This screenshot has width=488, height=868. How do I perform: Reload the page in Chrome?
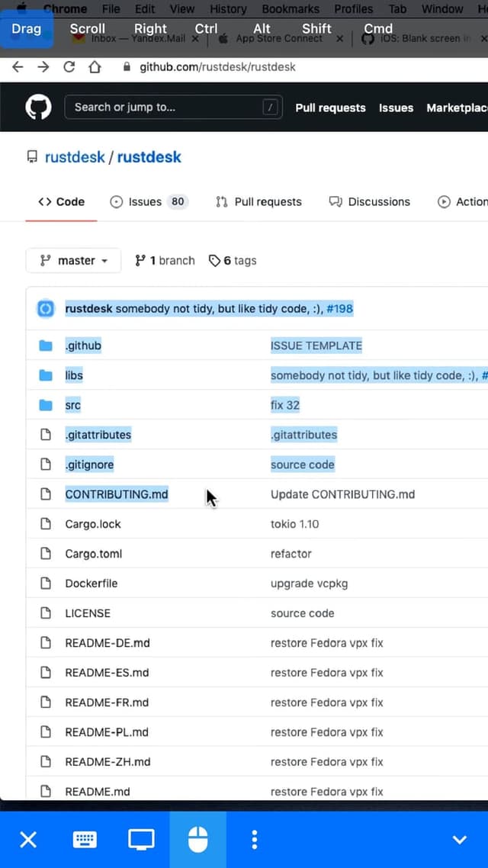tap(69, 67)
